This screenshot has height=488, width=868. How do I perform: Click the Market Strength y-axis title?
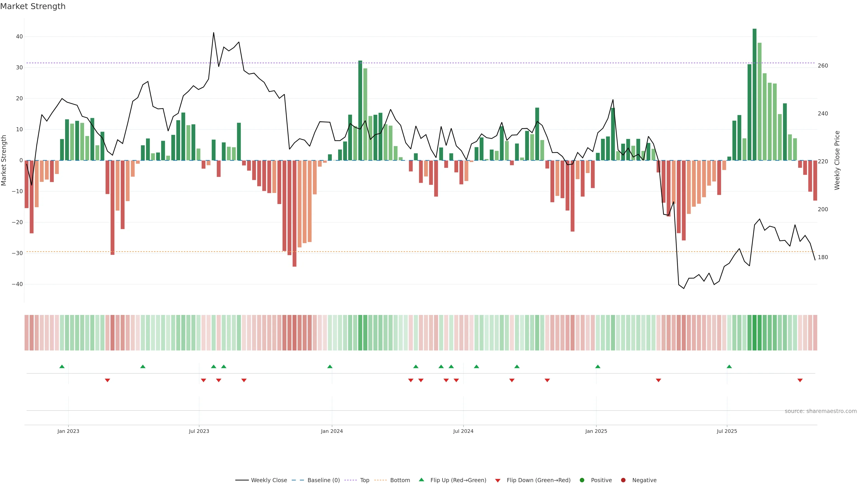[x=4, y=160]
